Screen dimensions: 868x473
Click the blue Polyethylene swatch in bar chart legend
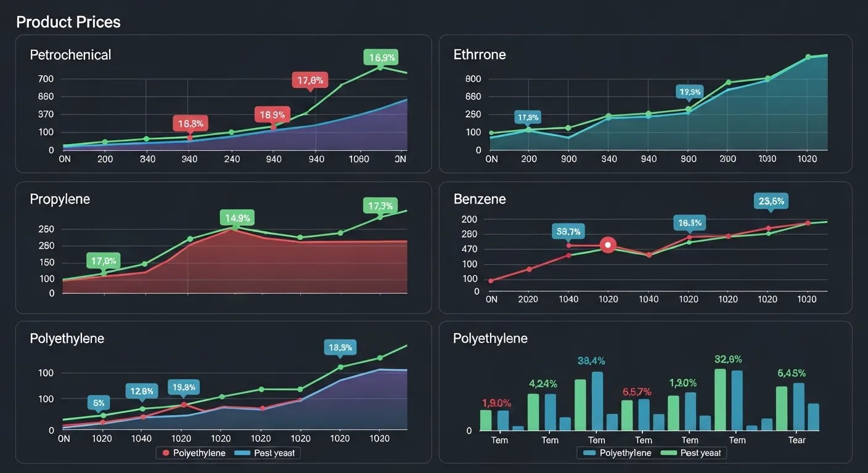tap(589, 453)
